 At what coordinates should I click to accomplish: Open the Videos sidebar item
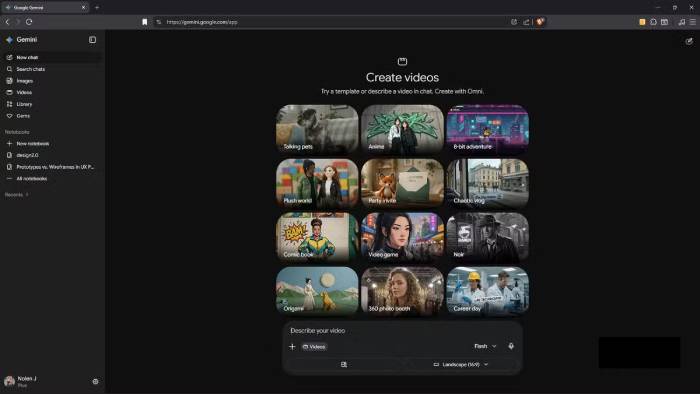52,92
